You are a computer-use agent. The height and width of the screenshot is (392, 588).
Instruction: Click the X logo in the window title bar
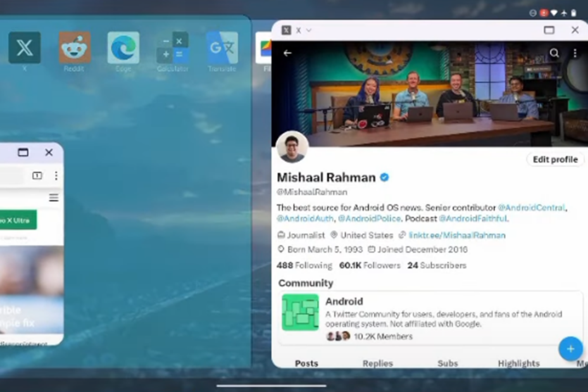click(x=287, y=30)
